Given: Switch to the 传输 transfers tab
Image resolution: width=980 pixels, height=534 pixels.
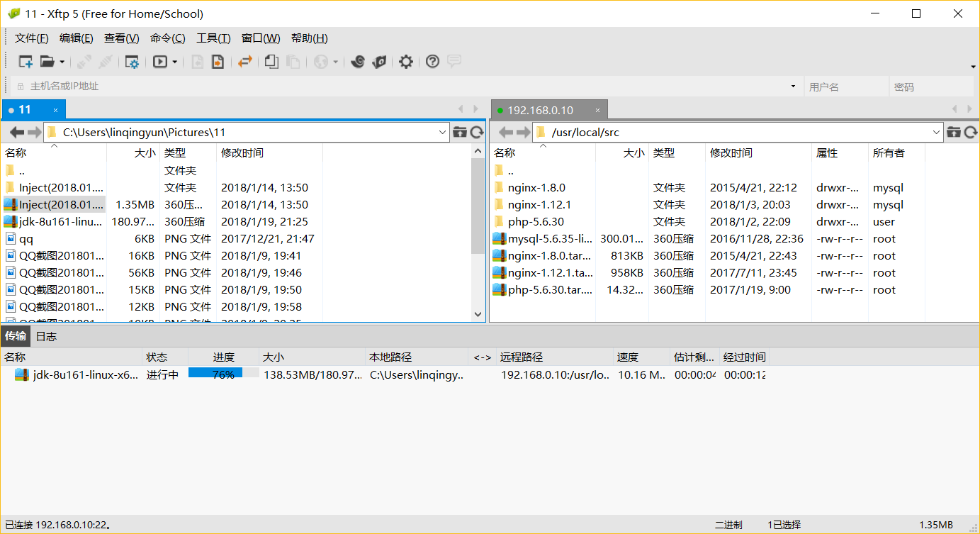Looking at the screenshot, I should (x=16, y=336).
